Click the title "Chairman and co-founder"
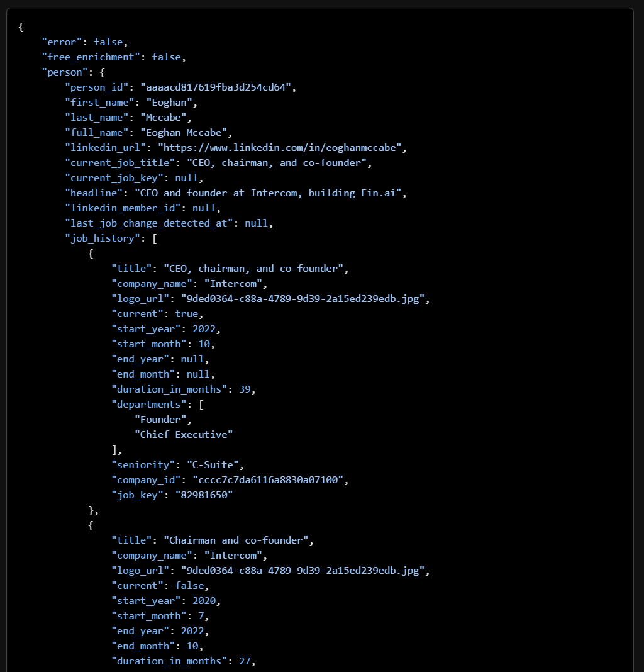This screenshot has height=672, width=644. pyautogui.click(x=238, y=540)
